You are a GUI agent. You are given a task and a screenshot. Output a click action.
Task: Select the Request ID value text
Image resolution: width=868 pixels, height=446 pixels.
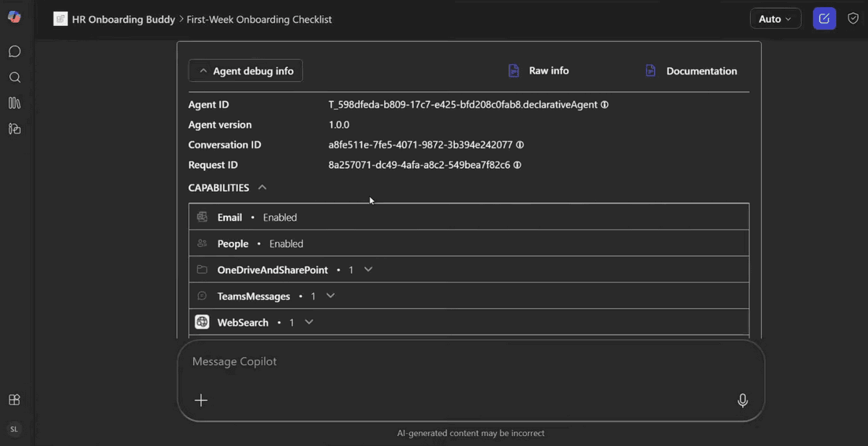(420, 165)
